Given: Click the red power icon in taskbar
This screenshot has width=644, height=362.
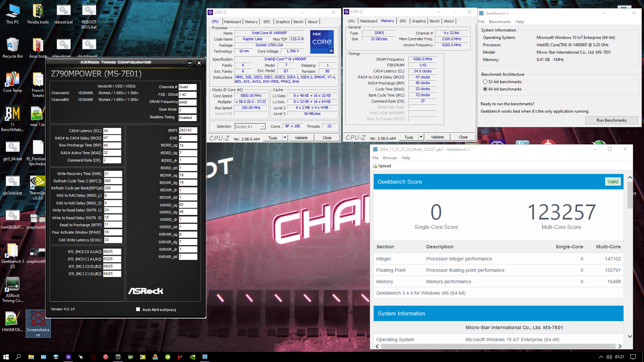Looking at the screenshot, I should [x=105, y=357].
